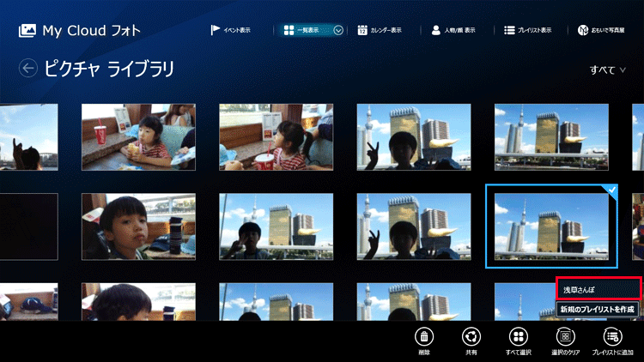Expand the 一覧表示 circled chevron
The width and height of the screenshot is (644, 362).
click(x=338, y=30)
